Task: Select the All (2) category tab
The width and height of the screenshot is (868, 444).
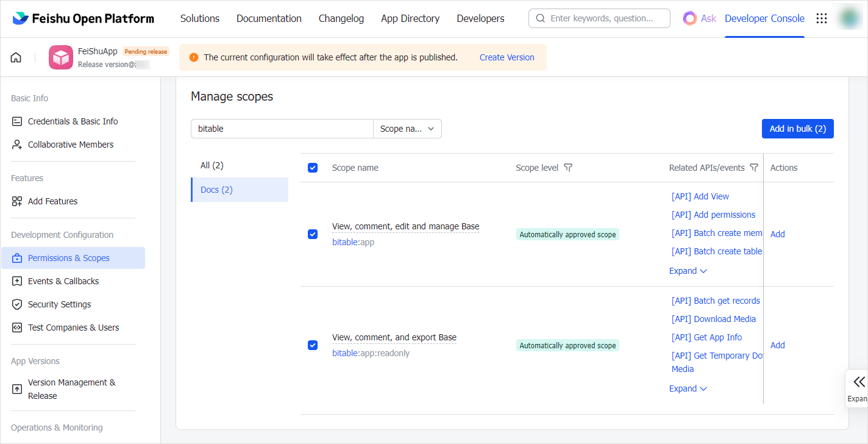Action: [240, 165]
